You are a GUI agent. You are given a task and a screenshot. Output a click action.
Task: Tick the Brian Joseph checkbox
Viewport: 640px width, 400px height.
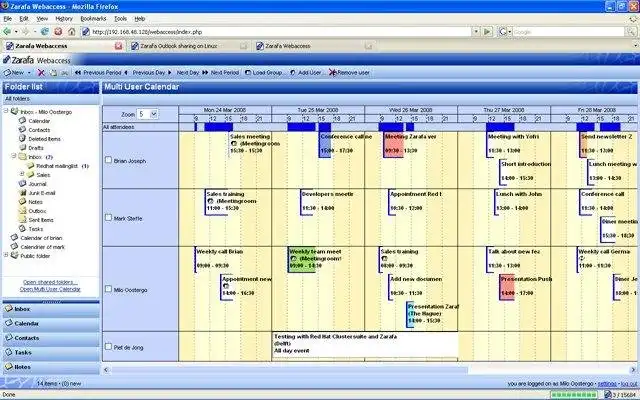[108, 160]
